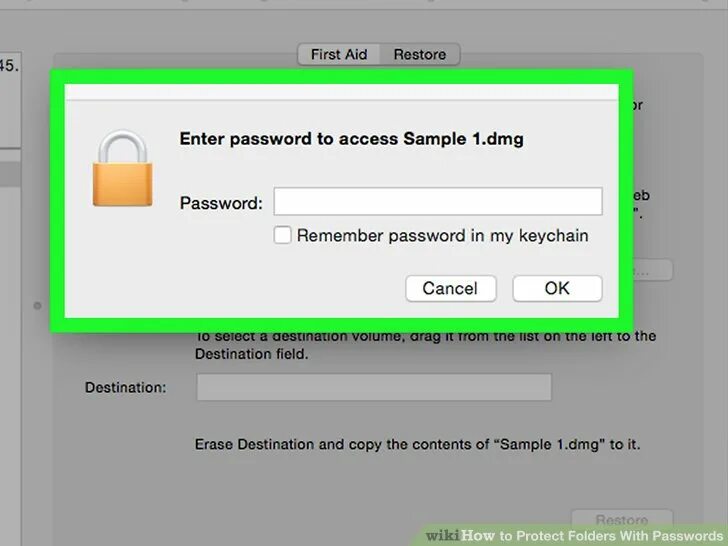This screenshot has height=546, width=728.
Task: Click the Destination field
Action: point(374,387)
